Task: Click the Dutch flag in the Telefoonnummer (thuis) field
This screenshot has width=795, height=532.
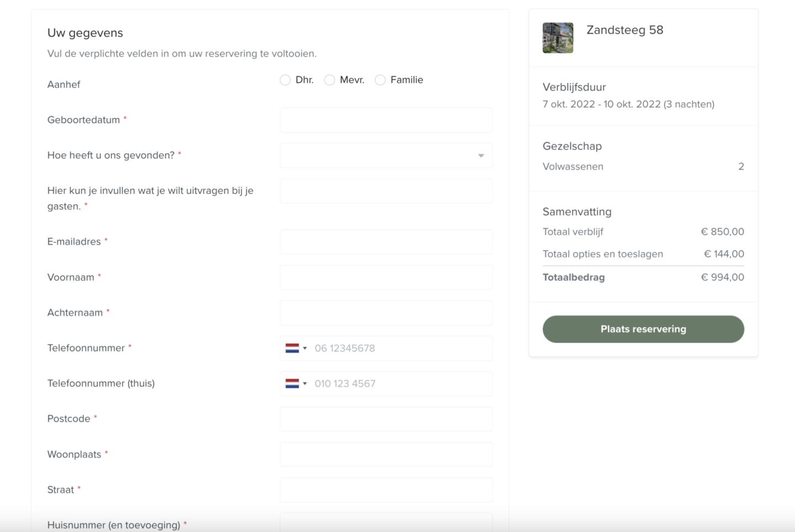Action: pyautogui.click(x=292, y=384)
